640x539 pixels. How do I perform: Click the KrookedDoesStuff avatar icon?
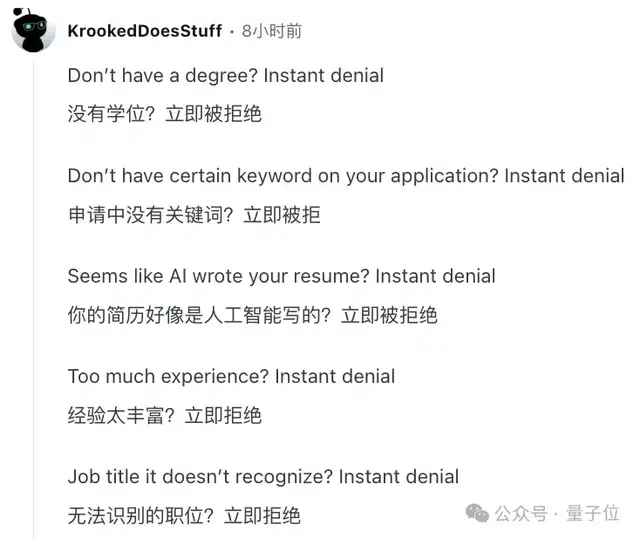[33, 31]
